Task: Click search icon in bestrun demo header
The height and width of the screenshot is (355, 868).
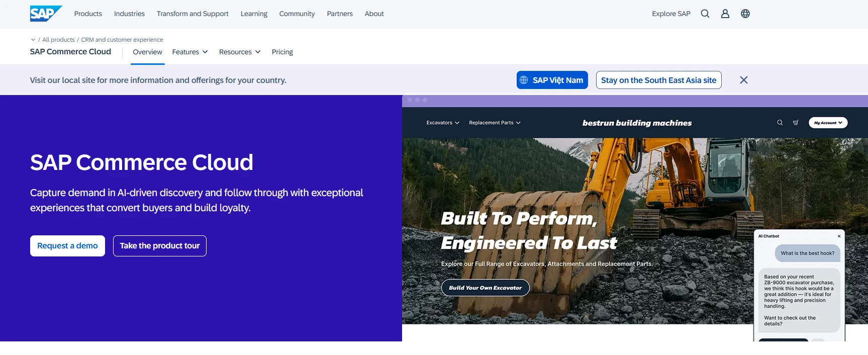Action: (780, 123)
